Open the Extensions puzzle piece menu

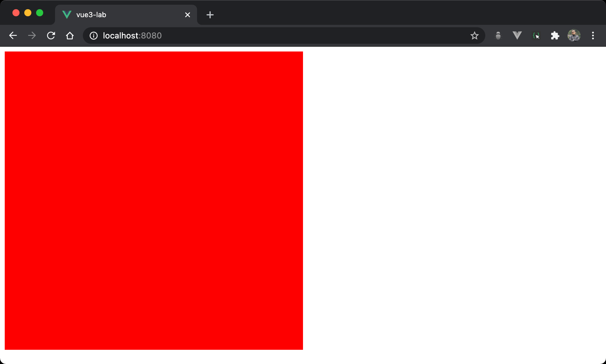(x=555, y=36)
